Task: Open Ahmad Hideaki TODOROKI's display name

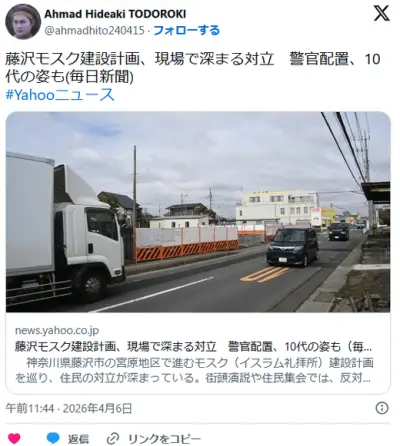Action: tap(115, 14)
